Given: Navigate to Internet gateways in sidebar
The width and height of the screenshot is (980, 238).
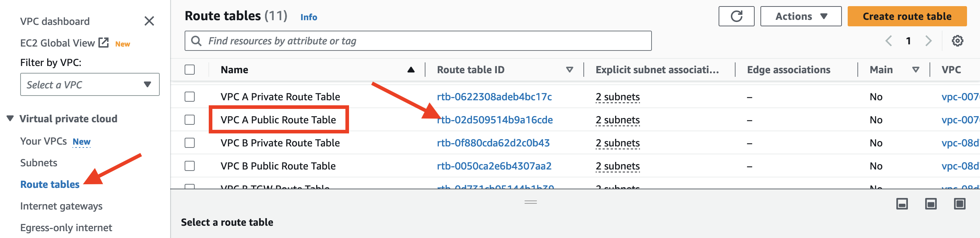Looking at the screenshot, I should [61, 206].
